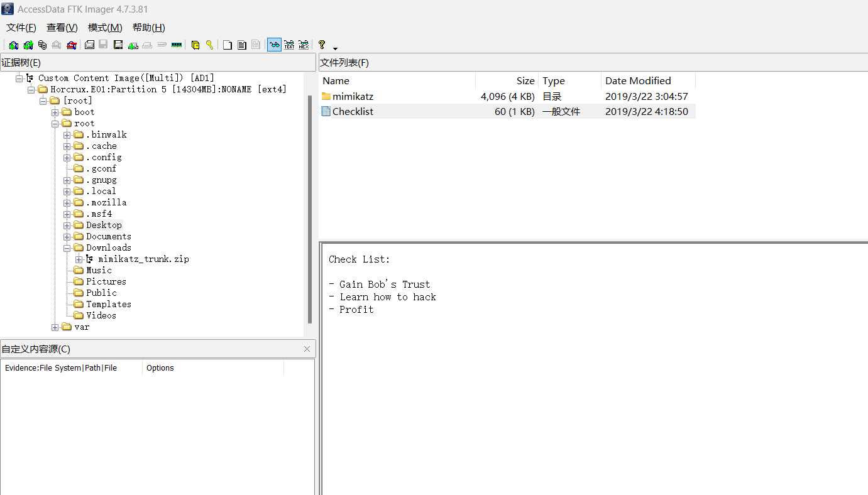The height and width of the screenshot is (495, 868).
Task: Click Detect EFS Encryption key icon
Action: point(209,45)
